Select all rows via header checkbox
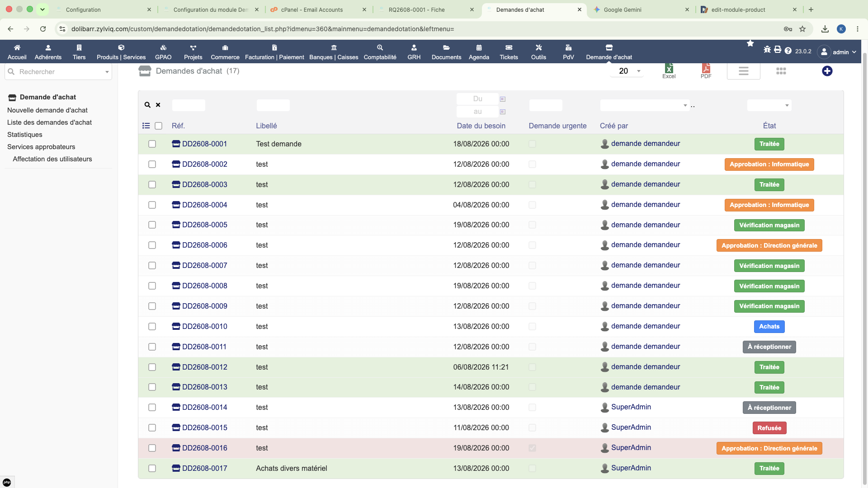 coord(158,126)
